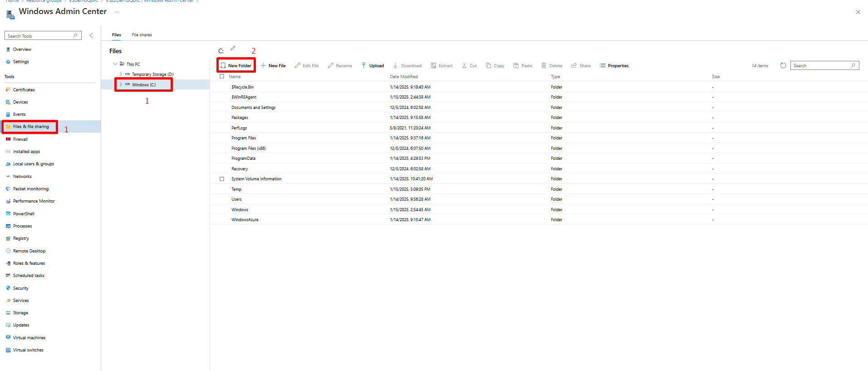Focus the files Search input field
Viewport: 868px width, 371px height.
click(x=824, y=66)
